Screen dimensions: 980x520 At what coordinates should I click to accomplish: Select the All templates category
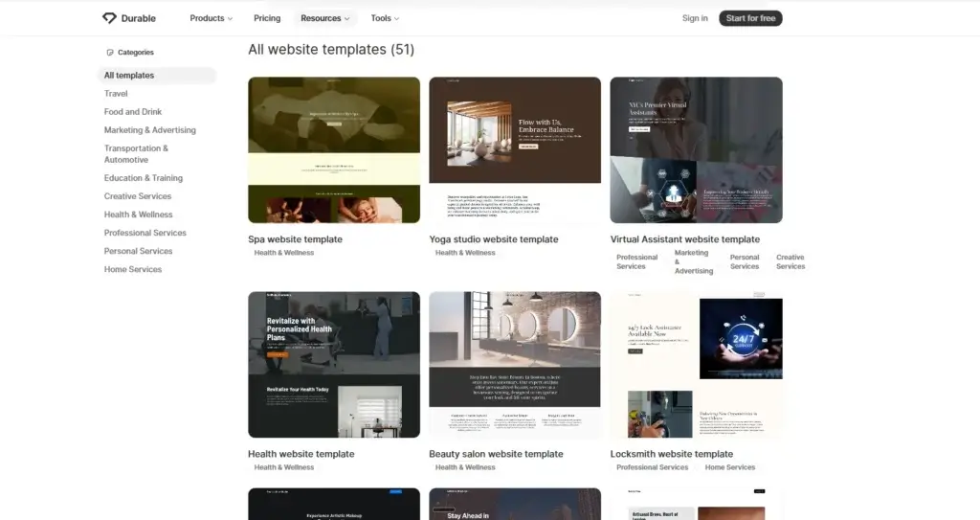pos(157,75)
